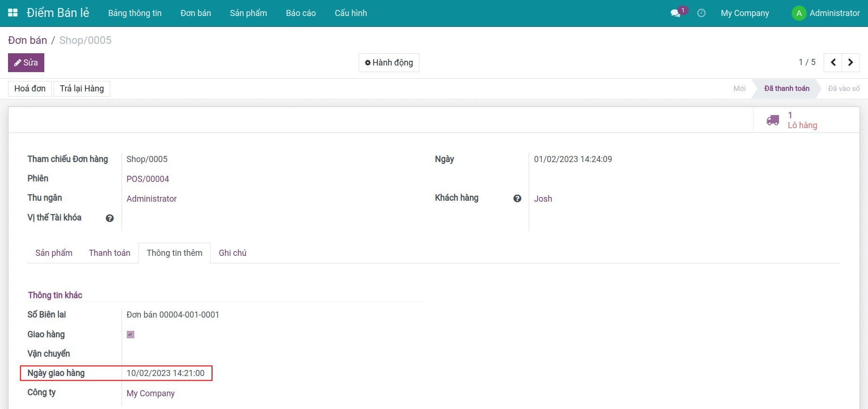
Task: Open the Hành động dropdown
Action: pyautogui.click(x=389, y=63)
